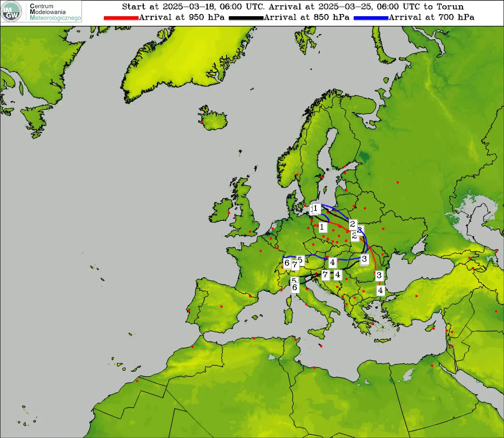Click marker 7 beside the black trajectory's 4

(325, 275)
